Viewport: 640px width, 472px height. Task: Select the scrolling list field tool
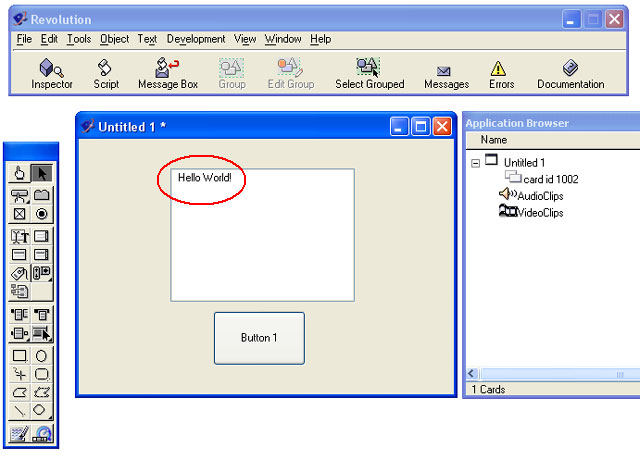tap(42, 255)
